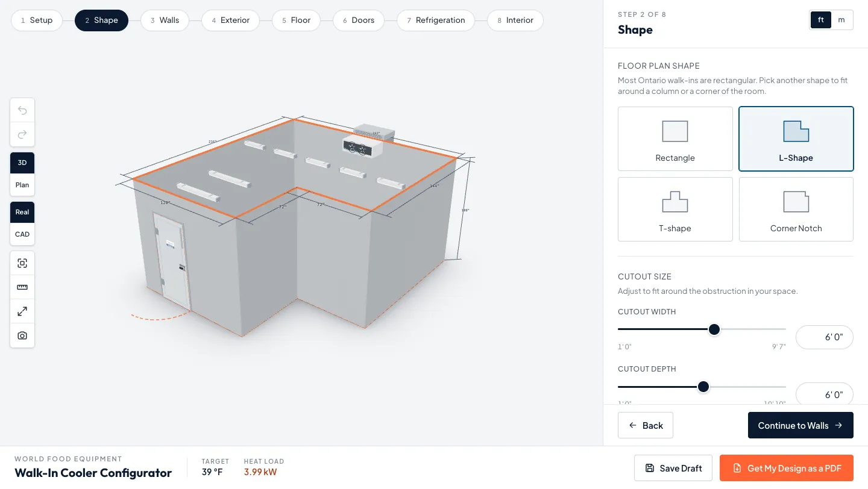Click the Back button
Viewport: 868px width, 489px height.
click(x=646, y=425)
